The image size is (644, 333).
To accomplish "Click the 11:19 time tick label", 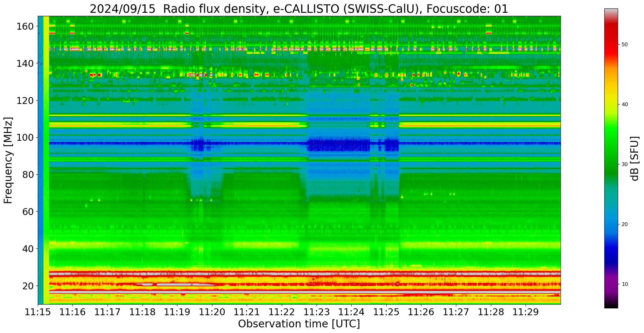I will 177,312.
